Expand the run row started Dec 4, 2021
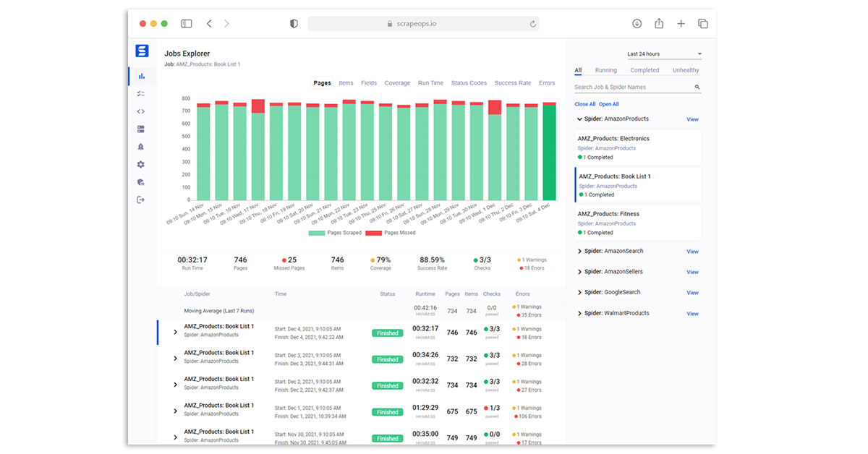 [175, 333]
